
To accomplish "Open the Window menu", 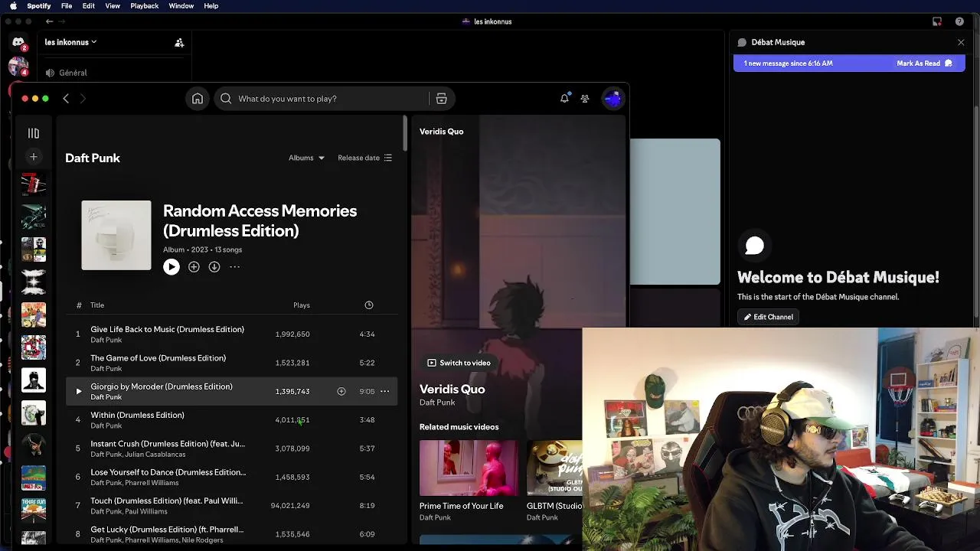I will (181, 6).
